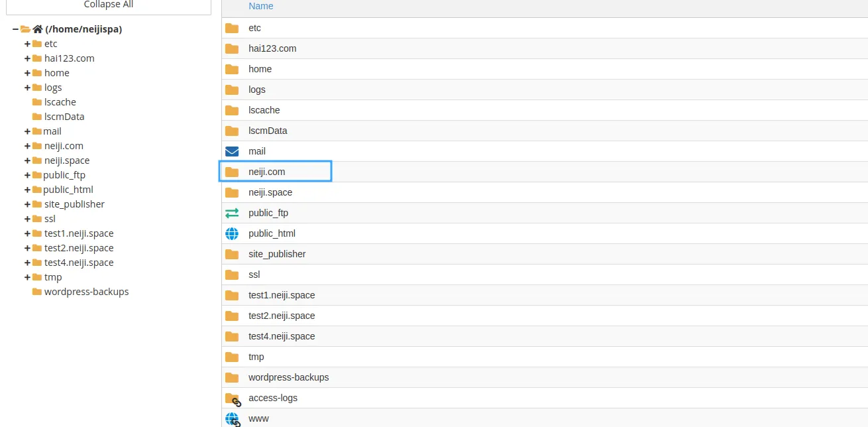Select wordpress-backups name in file list
The height and width of the screenshot is (427, 868).
pyautogui.click(x=289, y=377)
